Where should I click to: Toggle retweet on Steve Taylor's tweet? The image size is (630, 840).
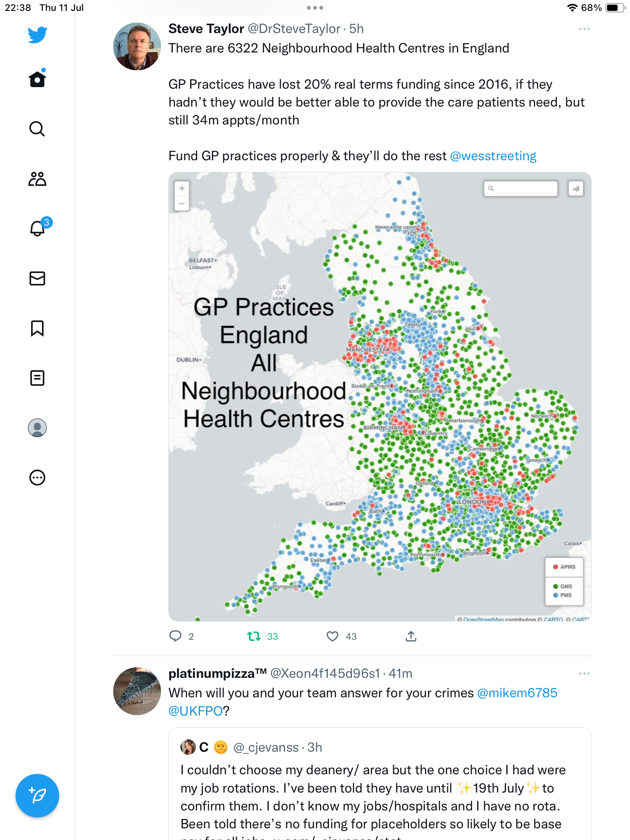pos(254,636)
